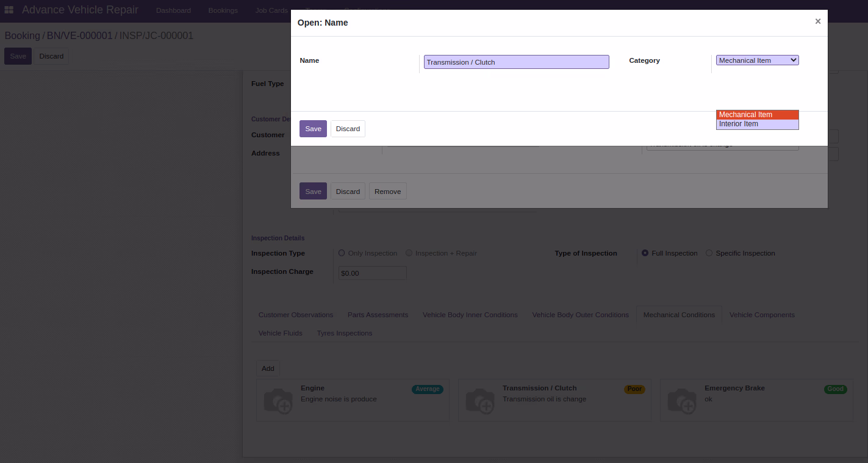
Task: Open the Category dropdown in the dialog
Action: pyautogui.click(x=757, y=60)
